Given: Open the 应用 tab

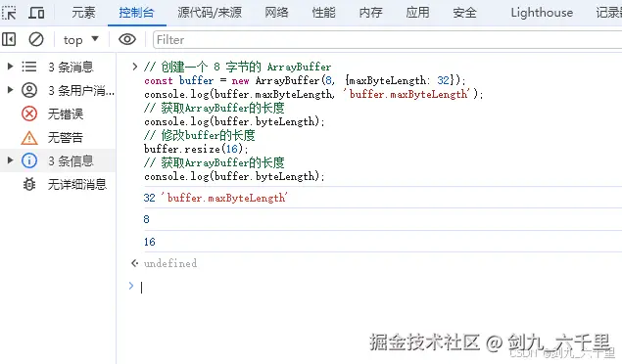Looking at the screenshot, I should click(417, 13).
